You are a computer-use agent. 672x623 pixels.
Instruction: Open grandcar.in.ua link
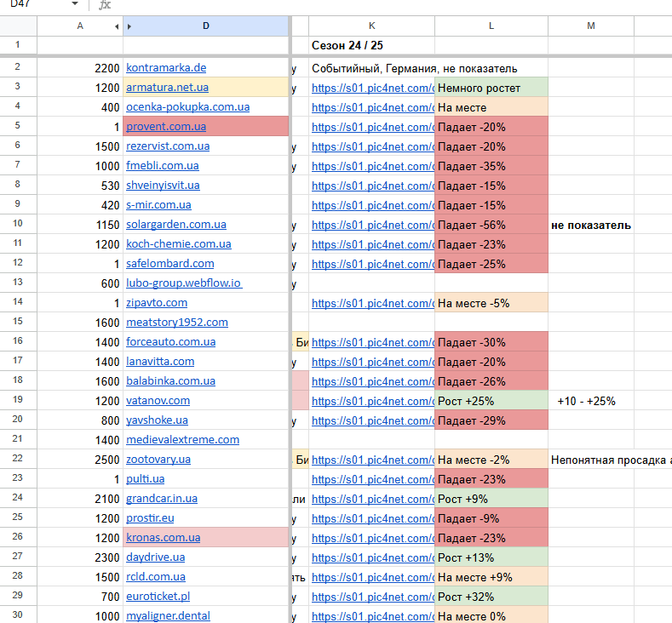162,499
